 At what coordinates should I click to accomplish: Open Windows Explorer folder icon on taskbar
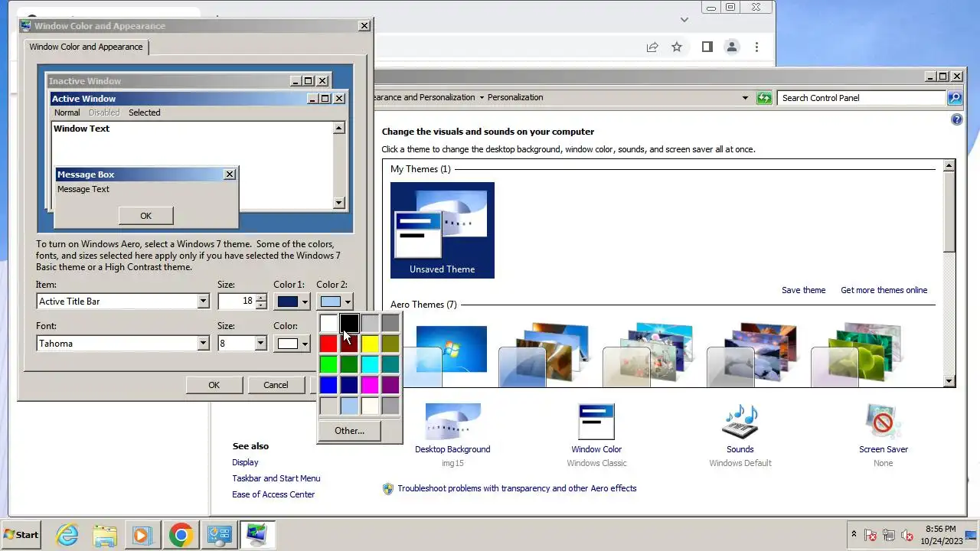tap(105, 535)
